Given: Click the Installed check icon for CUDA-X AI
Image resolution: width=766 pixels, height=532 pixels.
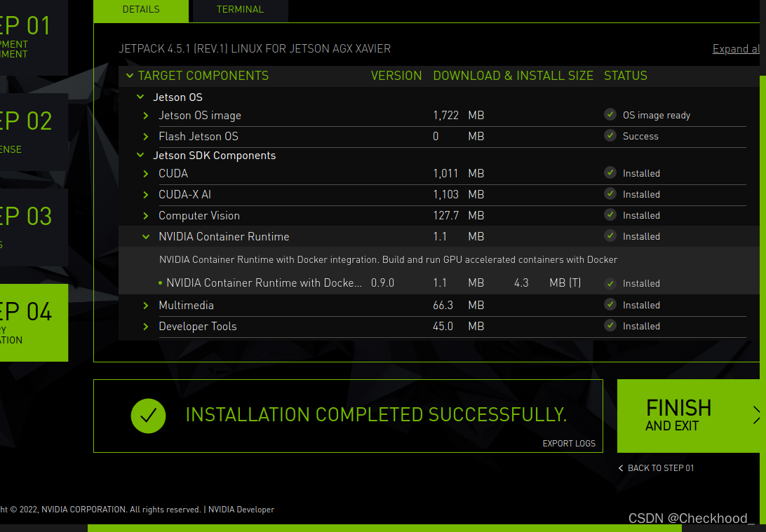Looking at the screenshot, I should pyautogui.click(x=610, y=193).
